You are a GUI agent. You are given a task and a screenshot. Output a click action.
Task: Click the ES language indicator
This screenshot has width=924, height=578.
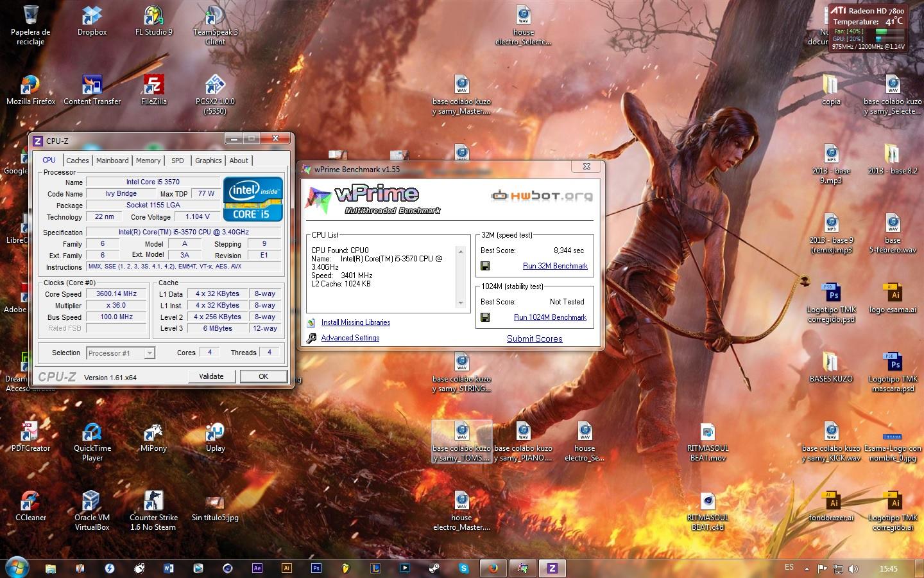click(x=789, y=567)
